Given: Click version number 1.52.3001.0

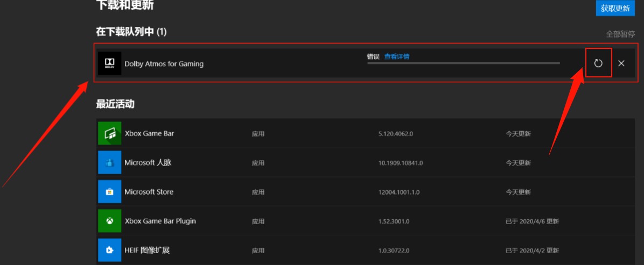Looking at the screenshot, I should point(394,221).
